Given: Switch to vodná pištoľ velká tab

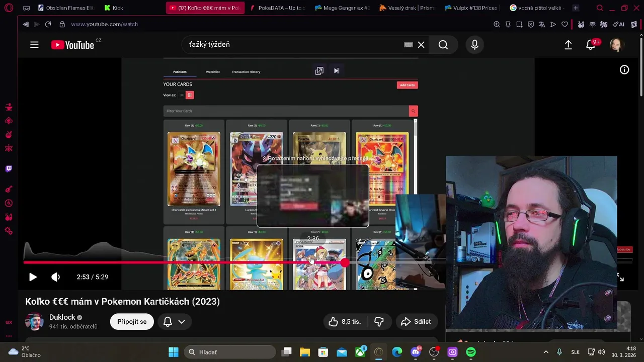Looking at the screenshot, I should point(537,8).
